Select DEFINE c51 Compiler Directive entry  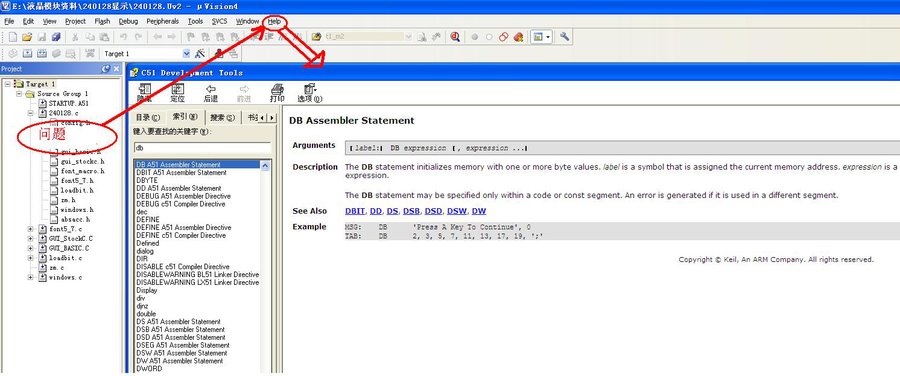(x=181, y=235)
